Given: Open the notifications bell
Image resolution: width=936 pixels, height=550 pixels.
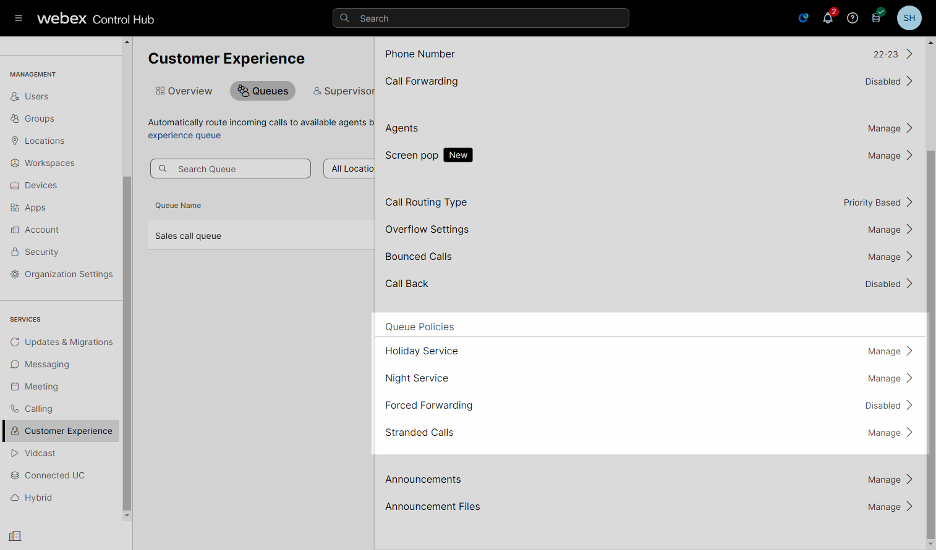Looking at the screenshot, I should click(828, 18).
